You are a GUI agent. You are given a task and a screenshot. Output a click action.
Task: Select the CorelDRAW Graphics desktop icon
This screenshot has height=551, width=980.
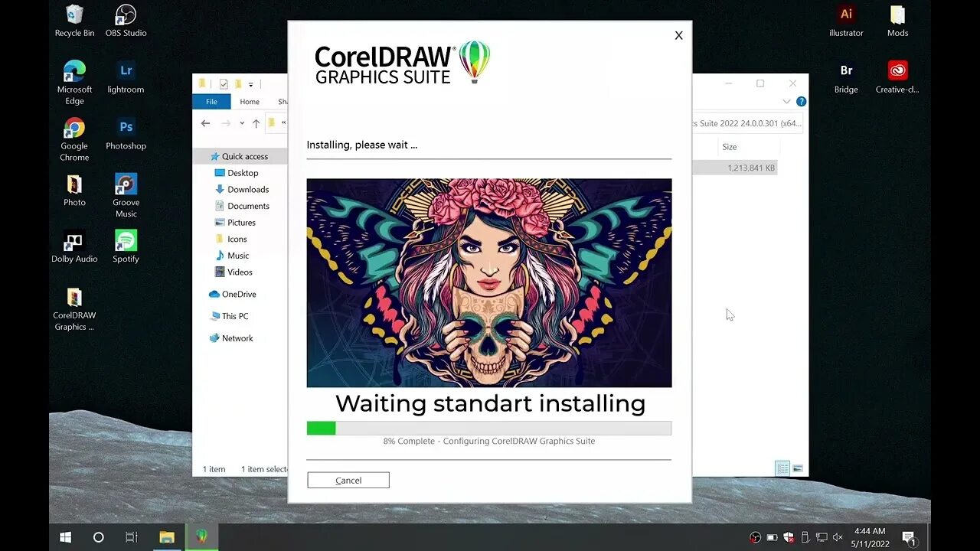74,309
